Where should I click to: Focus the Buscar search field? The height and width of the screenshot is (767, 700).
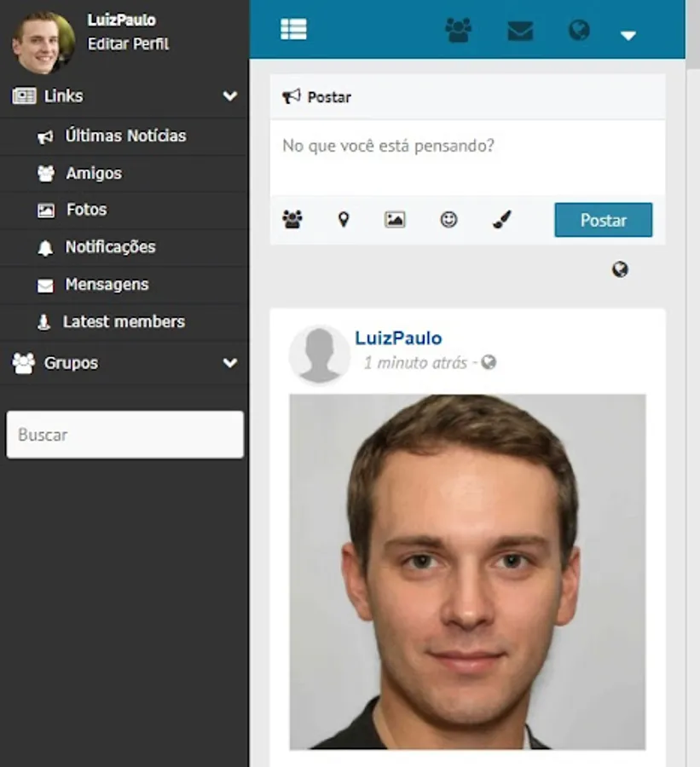124,435
